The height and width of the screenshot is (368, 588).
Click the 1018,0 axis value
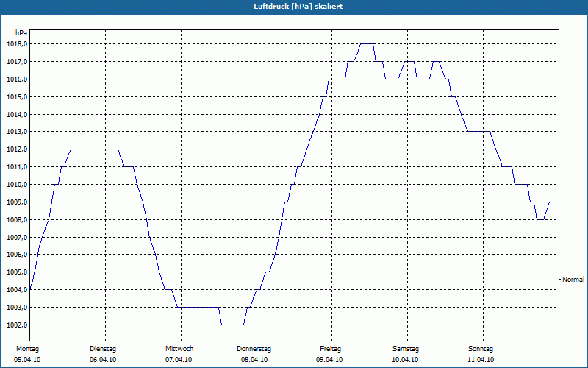pyautogui.click(x=16, y=44)
